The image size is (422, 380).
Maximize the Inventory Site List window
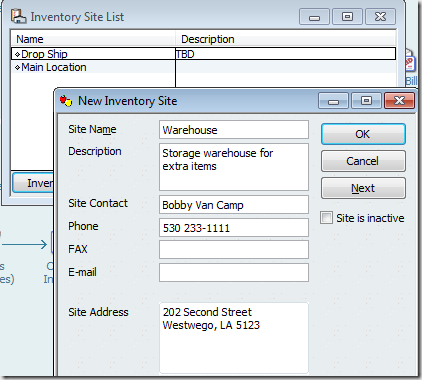pos(347,16)
